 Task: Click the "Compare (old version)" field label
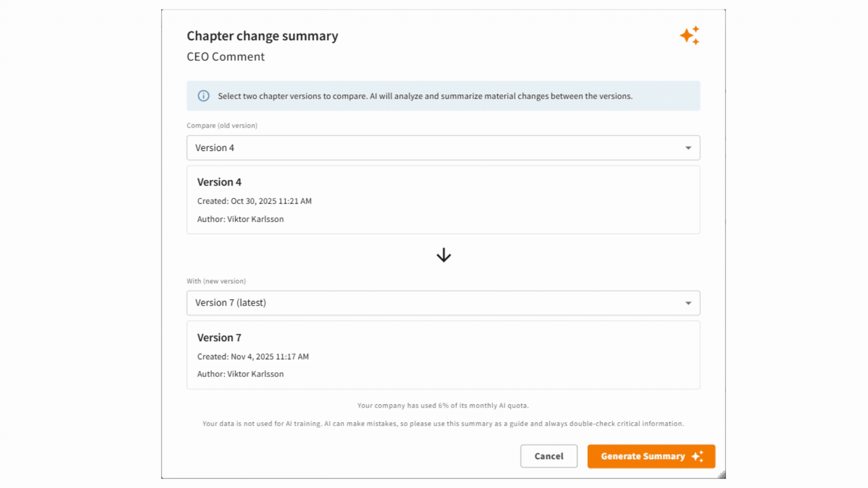coord(222,126)
